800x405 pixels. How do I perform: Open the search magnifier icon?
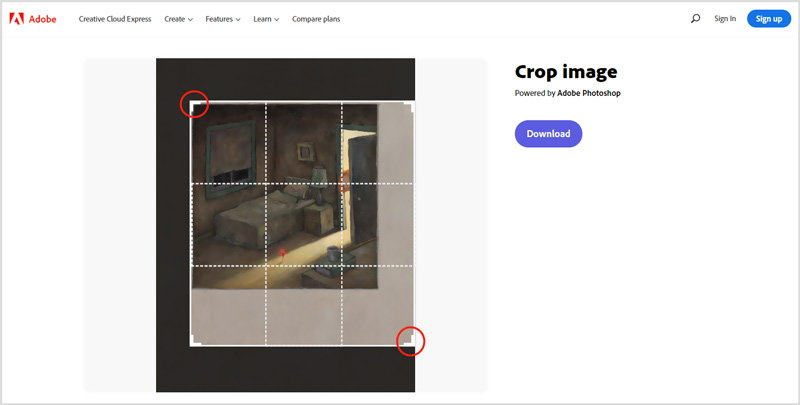coord(695,19)
